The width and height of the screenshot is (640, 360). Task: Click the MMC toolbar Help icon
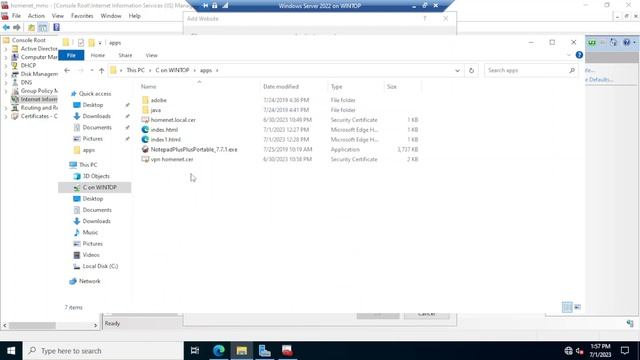click(x=56, y=27)
